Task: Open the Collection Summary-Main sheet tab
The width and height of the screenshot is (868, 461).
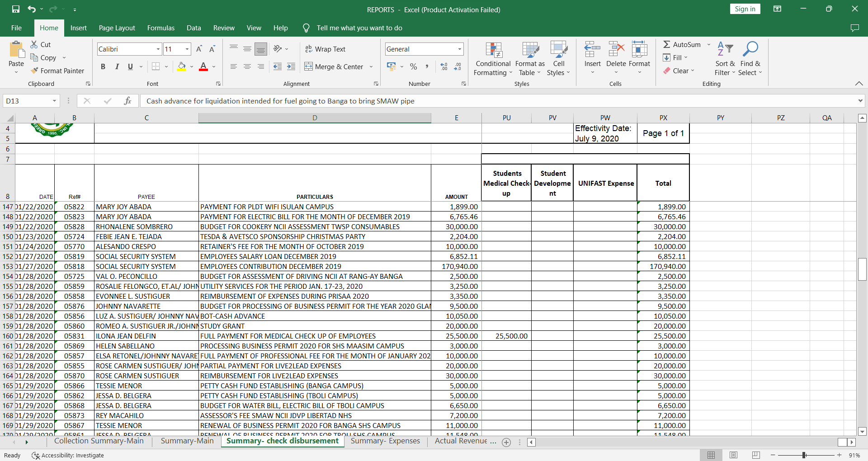Action: click(99, 441)
